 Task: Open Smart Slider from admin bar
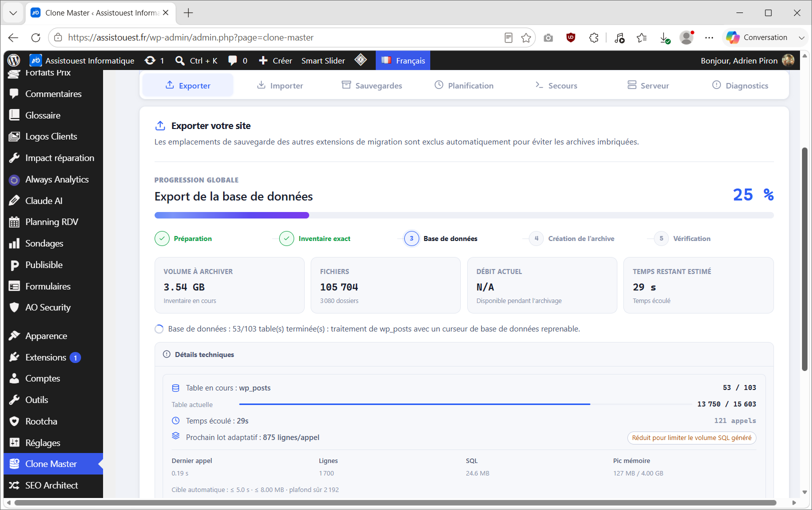coord(323,60)
